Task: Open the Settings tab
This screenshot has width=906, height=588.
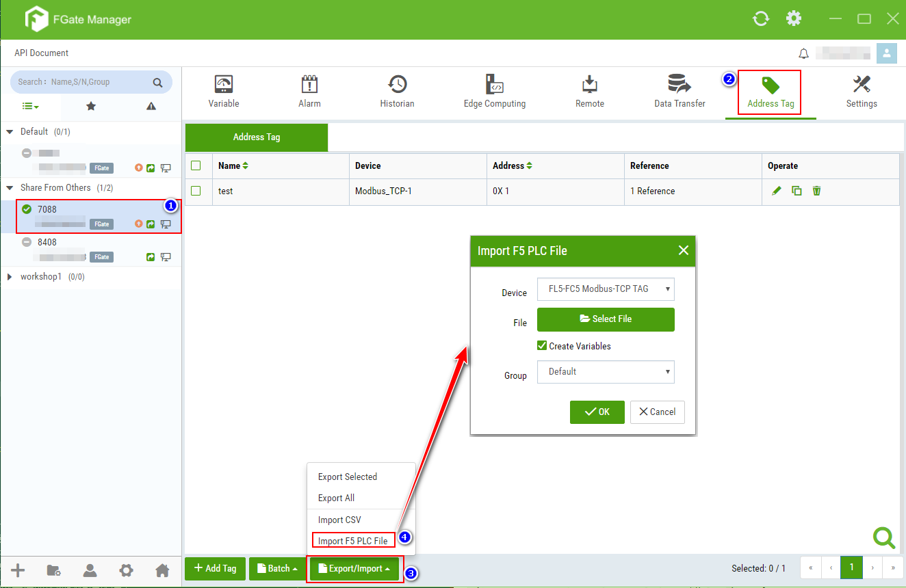Action: [x=862, y=92]
